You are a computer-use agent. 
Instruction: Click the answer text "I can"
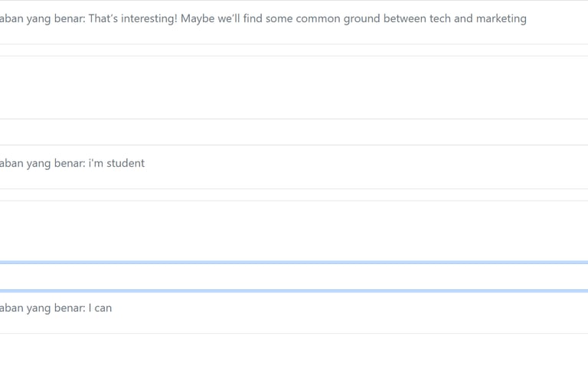pyautogui.click(x=100, y=308)
